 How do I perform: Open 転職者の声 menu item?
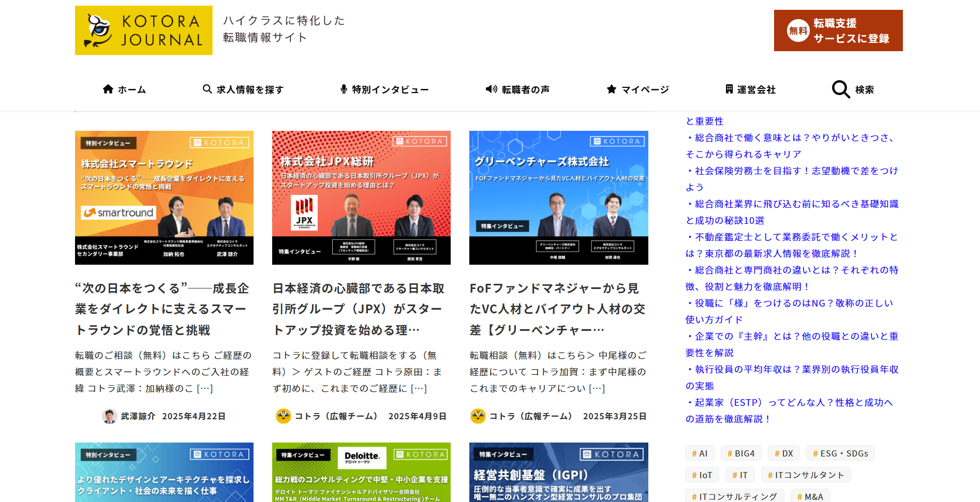(517, 89)
